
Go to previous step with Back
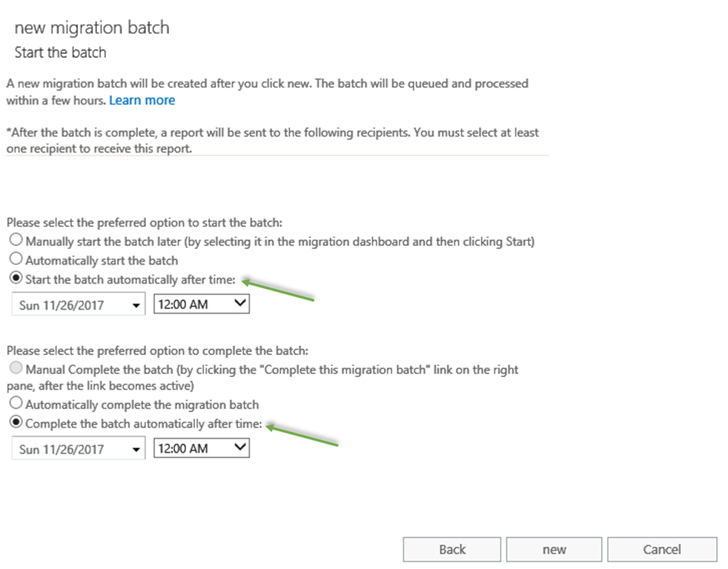(x=452, y=549)
